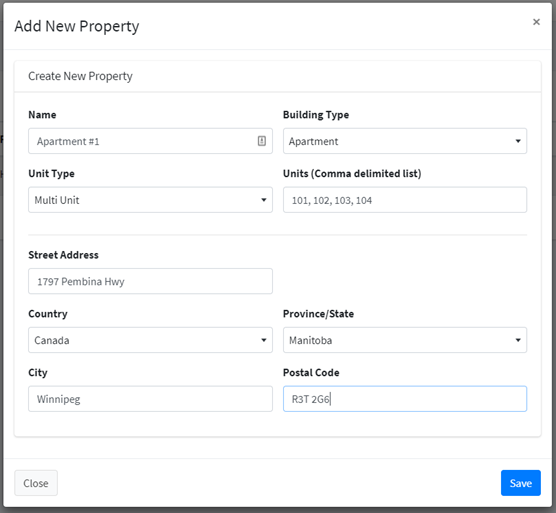
Task: Click the Unit Type dropdown arrow
Action: 263,200
